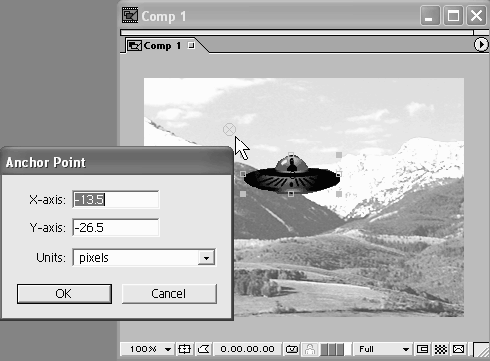Expand the Units pixels dropdown
The image size is (490, 361).
coord(206,258)
